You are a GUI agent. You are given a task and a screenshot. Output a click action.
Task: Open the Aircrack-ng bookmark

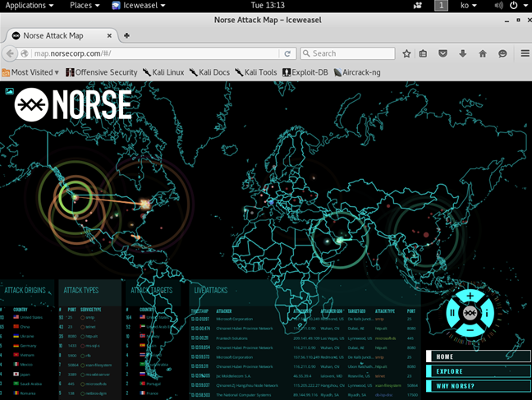coord(357,72)
